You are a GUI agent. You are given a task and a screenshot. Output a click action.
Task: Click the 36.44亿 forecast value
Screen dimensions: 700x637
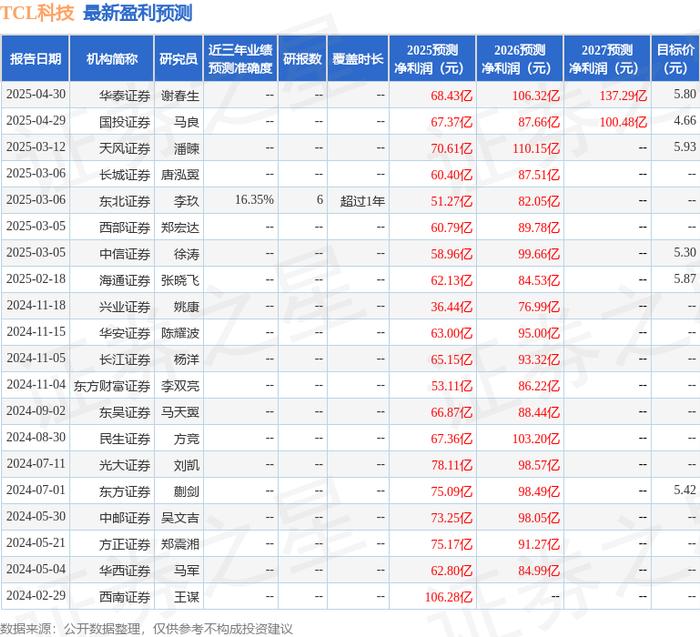(451, 307)
